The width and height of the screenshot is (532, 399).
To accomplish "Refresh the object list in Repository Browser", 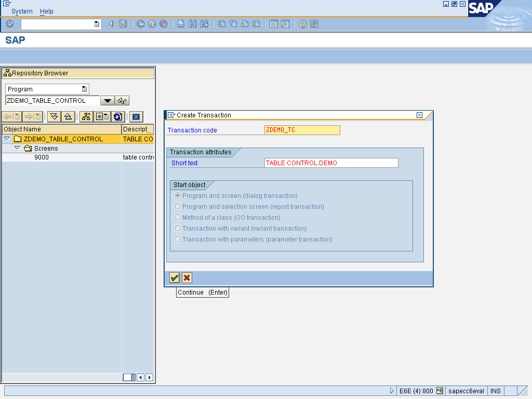I will coord(118,116).
